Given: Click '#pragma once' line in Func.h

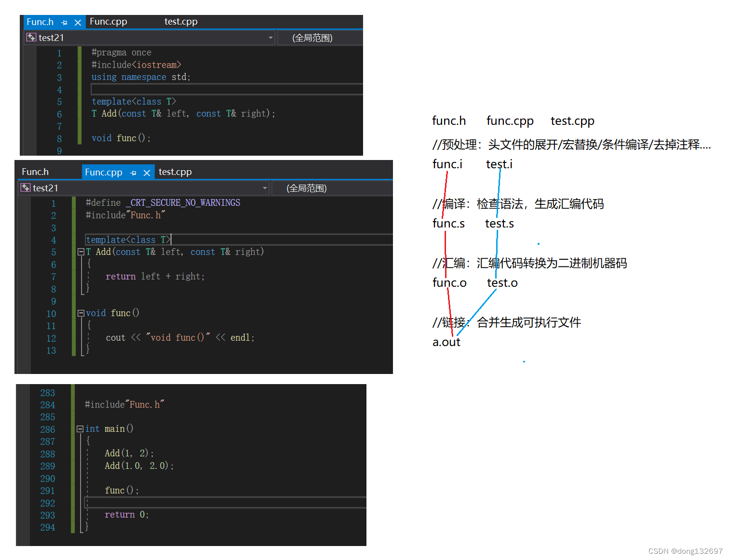Looking at the screenshot, I should (122, 53).
